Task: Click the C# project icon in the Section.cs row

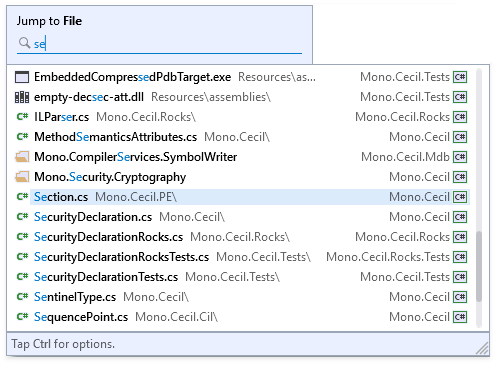Action: 460,197
